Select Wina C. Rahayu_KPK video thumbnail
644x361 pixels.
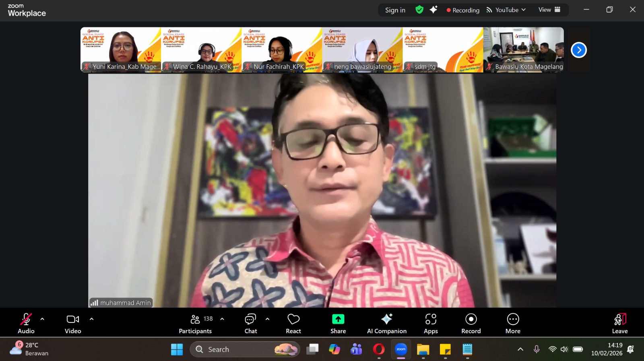[201, 50]
